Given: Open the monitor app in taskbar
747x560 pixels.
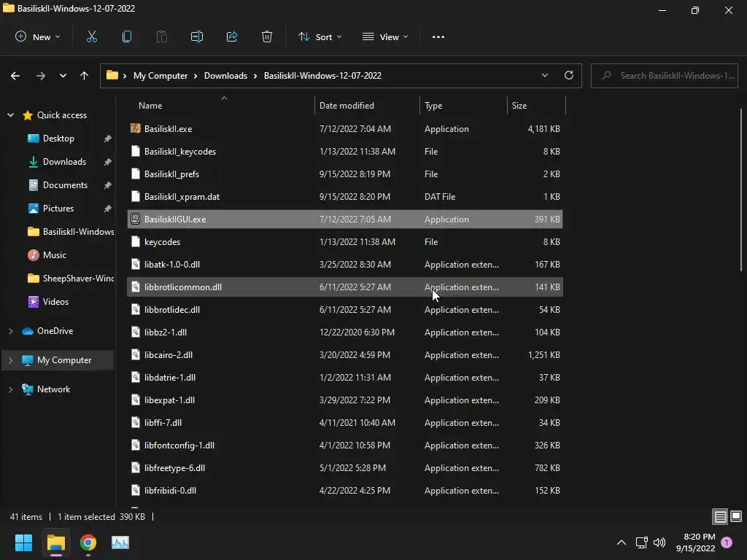Looking at the screenshot, I should (120, 542).
